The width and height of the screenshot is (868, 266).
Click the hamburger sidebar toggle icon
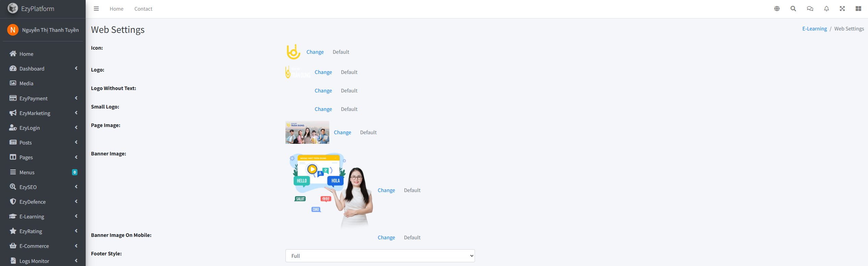[96, 9]
